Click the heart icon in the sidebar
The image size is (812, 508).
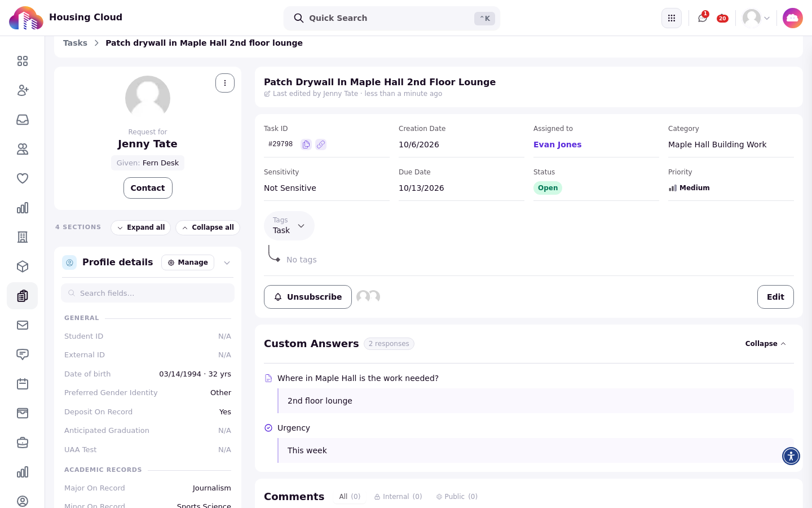point(23,178)
